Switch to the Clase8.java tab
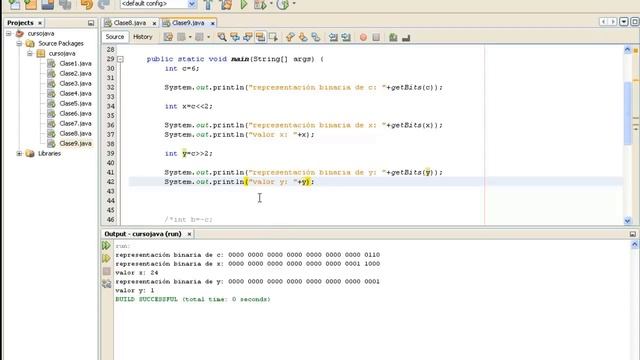Screen dimensions: 640x360 point(129,23)
